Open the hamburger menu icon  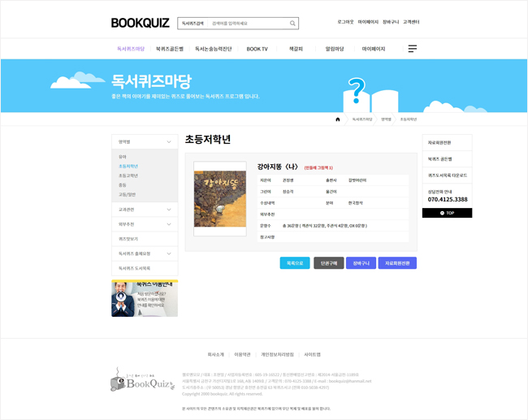(412, 49)
